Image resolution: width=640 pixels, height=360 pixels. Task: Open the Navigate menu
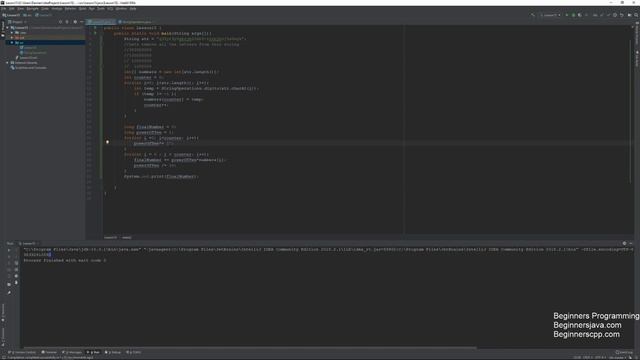tap(32, 9)
